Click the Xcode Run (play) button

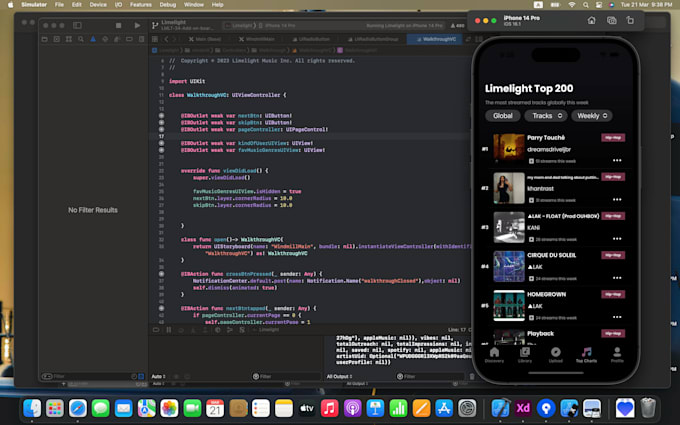point(137,26)
